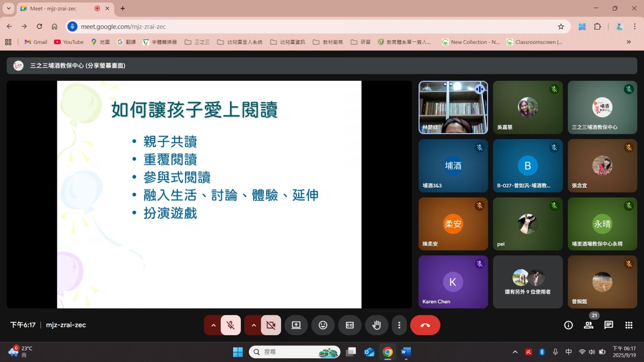Open meeting details info icon
The width and height of the screenshot is (644, 362).
[x=568, y=325]
